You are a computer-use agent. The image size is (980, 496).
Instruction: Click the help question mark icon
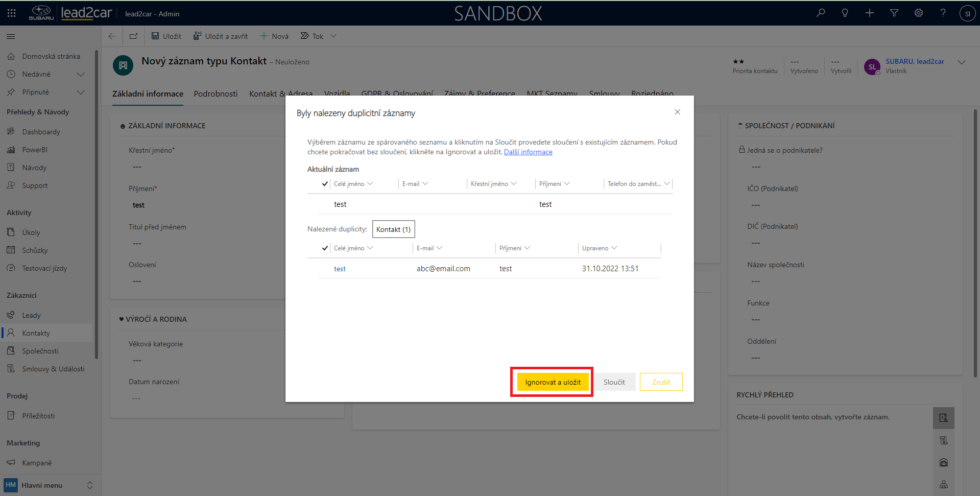point(943,13)
